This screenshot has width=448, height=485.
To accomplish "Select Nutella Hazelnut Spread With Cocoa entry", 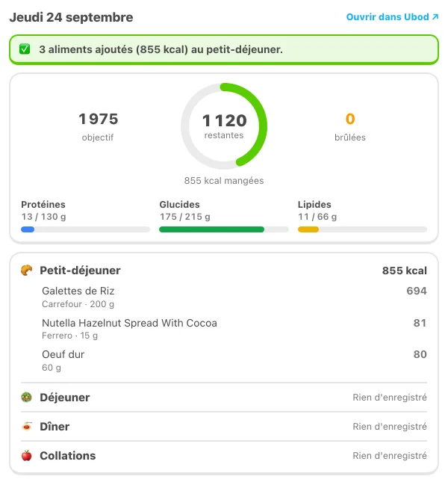I will point(234,329).
